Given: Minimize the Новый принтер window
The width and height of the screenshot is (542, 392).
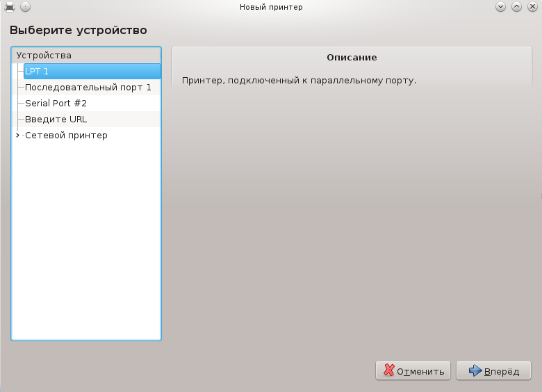Looking at the screenshot, I should [x=500, y=7].
